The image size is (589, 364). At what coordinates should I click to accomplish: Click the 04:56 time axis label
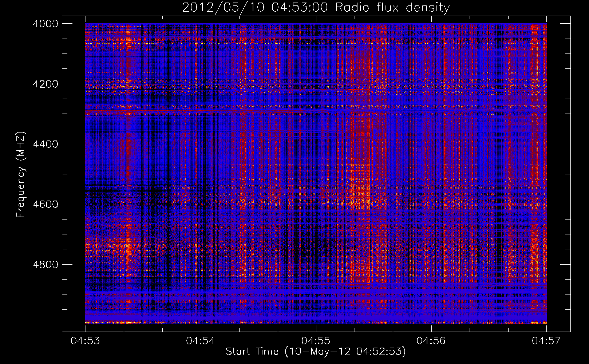431,341
